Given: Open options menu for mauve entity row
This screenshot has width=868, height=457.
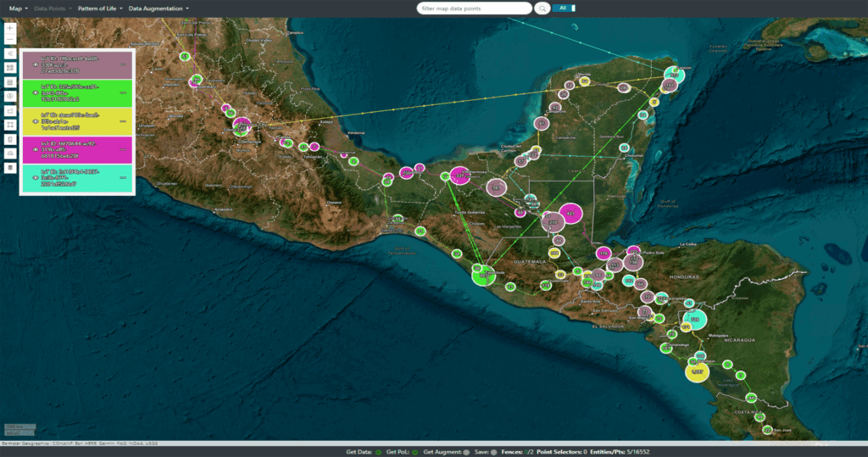Looking at the screenshot, I should (123, 64).
